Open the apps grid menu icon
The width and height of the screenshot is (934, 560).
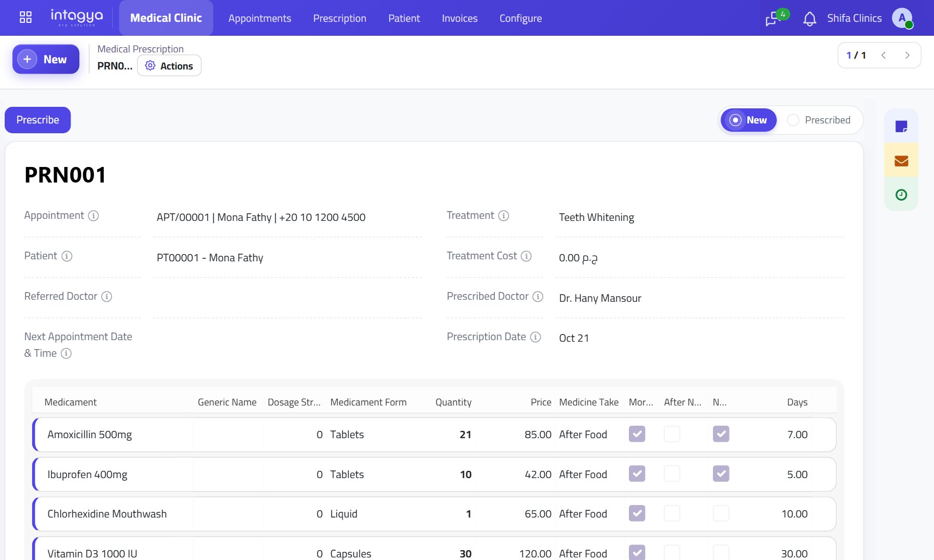(25, 18)
